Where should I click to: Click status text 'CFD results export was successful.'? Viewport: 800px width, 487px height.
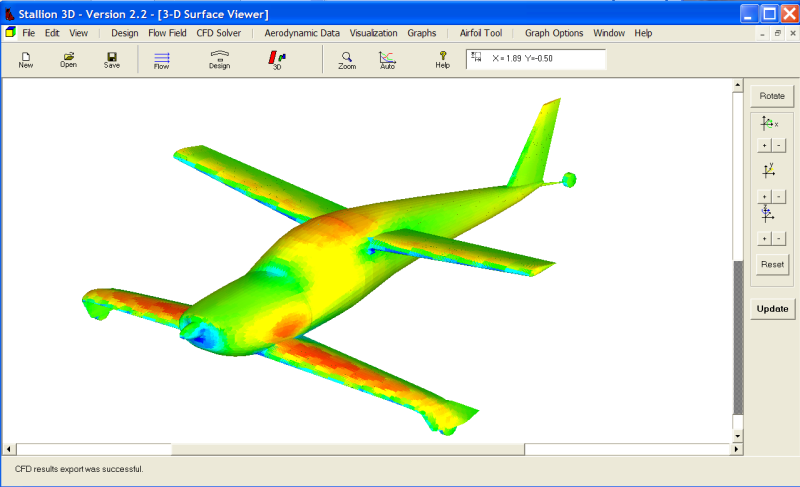click(79, 469)
